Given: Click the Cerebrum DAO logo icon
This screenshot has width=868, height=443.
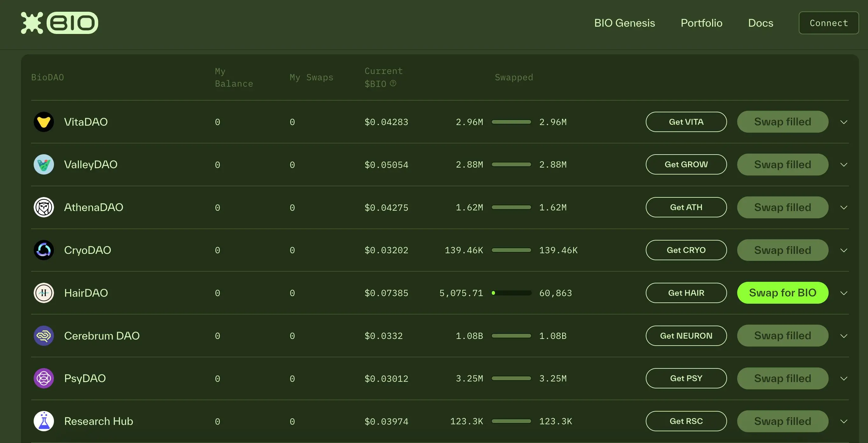Looking at the screenshot, I should 43,336.
